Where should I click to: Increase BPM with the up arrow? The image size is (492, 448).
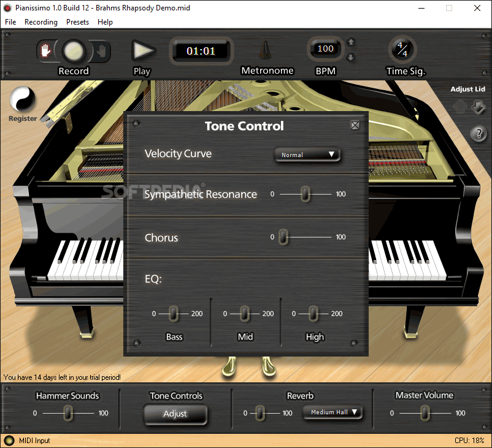[x=351, y=42]
